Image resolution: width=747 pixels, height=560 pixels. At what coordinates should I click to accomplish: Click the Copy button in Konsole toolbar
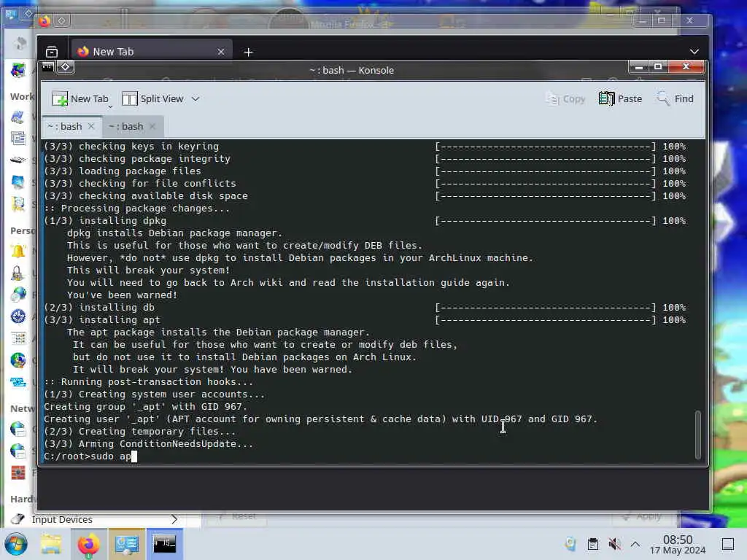(x=565, y=98)
